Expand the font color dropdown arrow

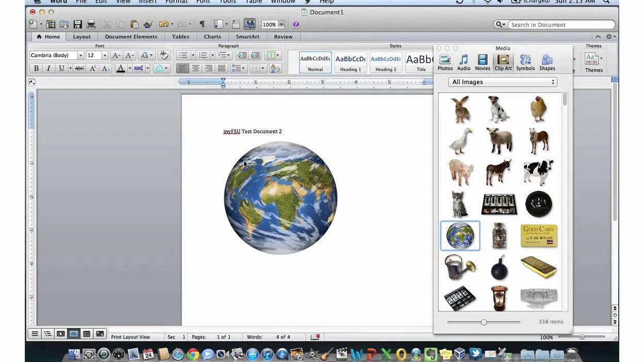pyautogui.click(x=130, y=68)
